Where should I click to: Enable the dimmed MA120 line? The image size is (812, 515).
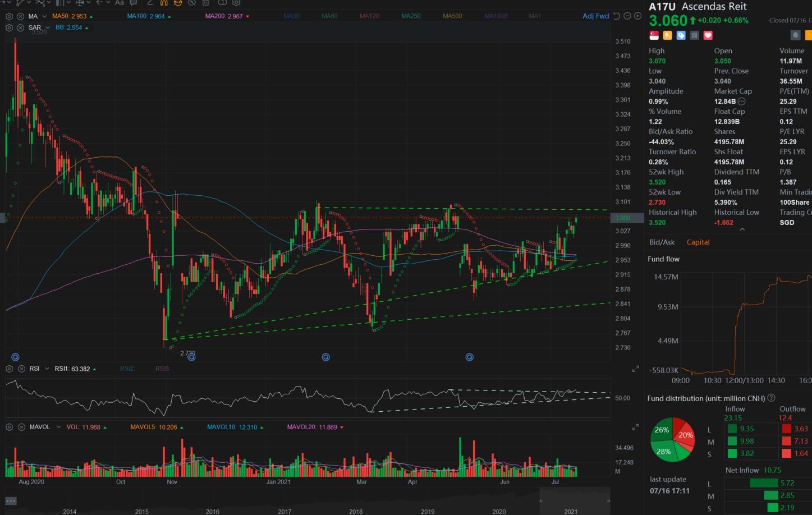pyautogui.click(x=369, y=16)
